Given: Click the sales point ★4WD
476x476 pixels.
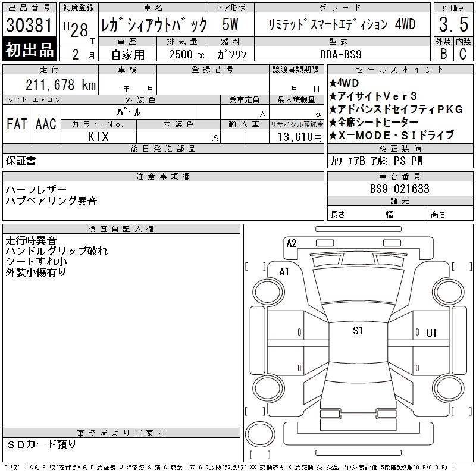Looking at the screenshot, I should tap(344, 83).
